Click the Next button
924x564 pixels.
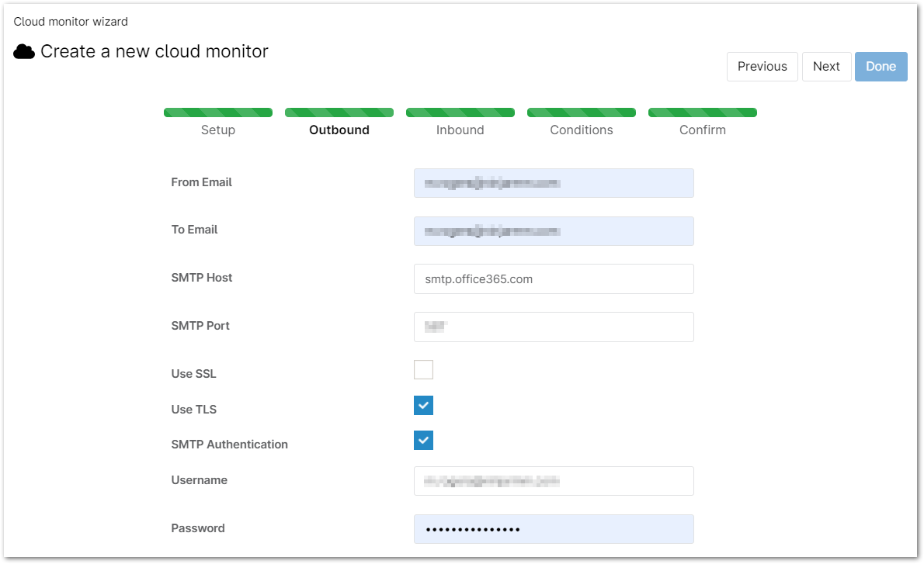tap(826, 67)
